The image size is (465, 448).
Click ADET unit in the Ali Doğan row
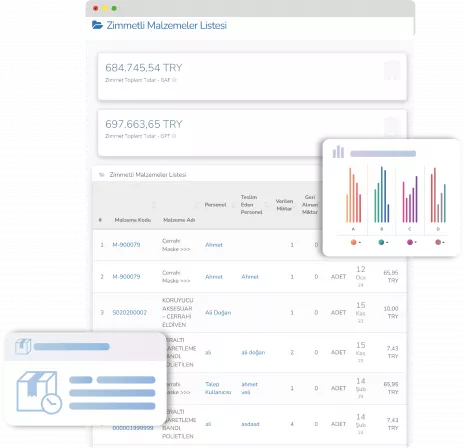tap(338, 313)
